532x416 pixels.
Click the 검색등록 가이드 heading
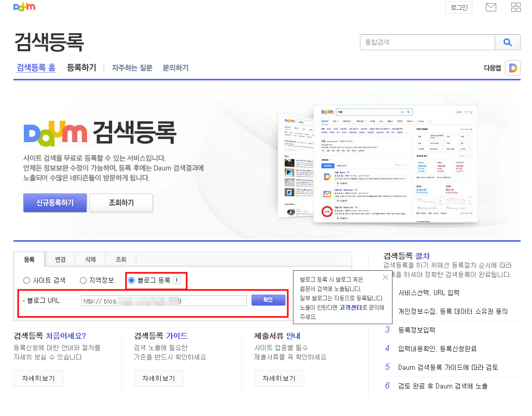click(161, 336)
